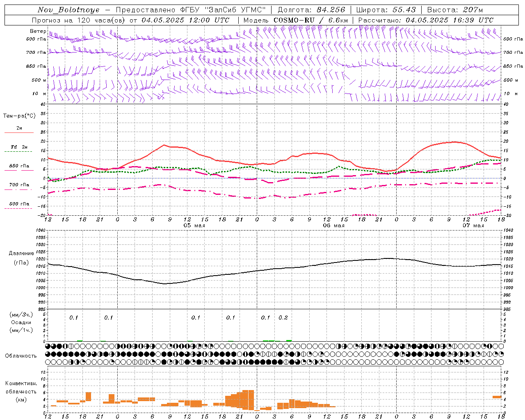Click the (мм/3ч.) precipitation unit label
Screen dimensions: 525x420
[x=21, y=315]
